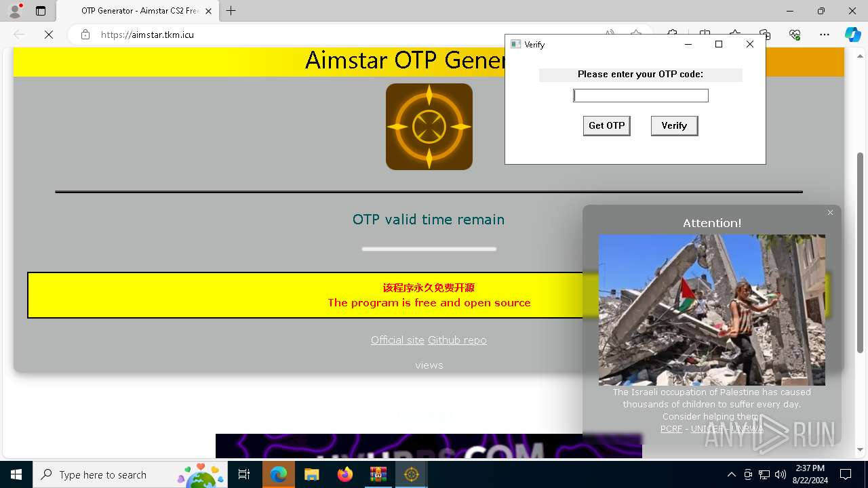868x488 pixels.
Task: Click the 'views' counter text
Action: point(429,365)
